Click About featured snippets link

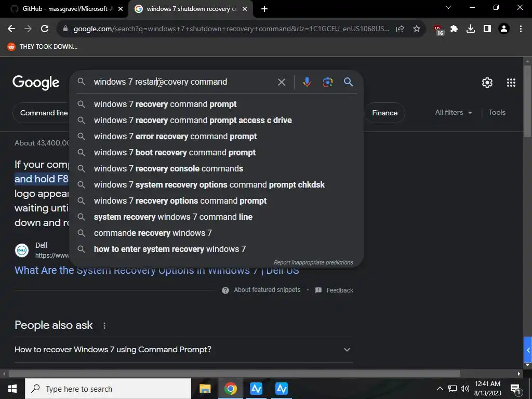click(267, 290)
